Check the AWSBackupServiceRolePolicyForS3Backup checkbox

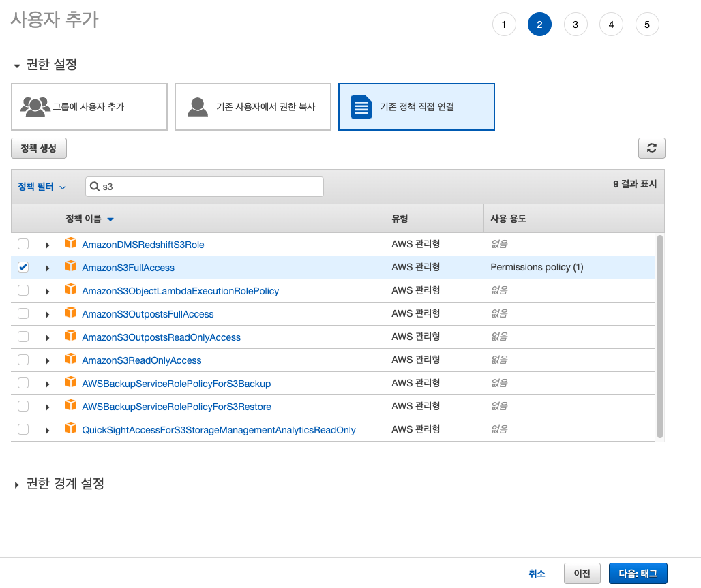23,383
